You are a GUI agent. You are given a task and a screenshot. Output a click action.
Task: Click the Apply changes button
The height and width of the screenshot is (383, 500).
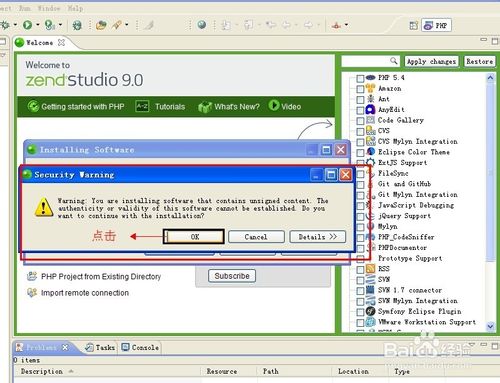point(431,62)
